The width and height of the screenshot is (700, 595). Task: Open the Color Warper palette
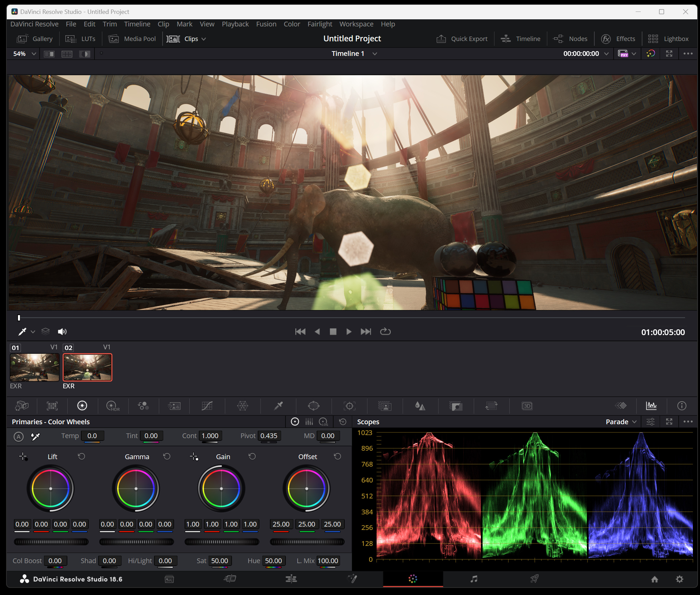point(242,406)
